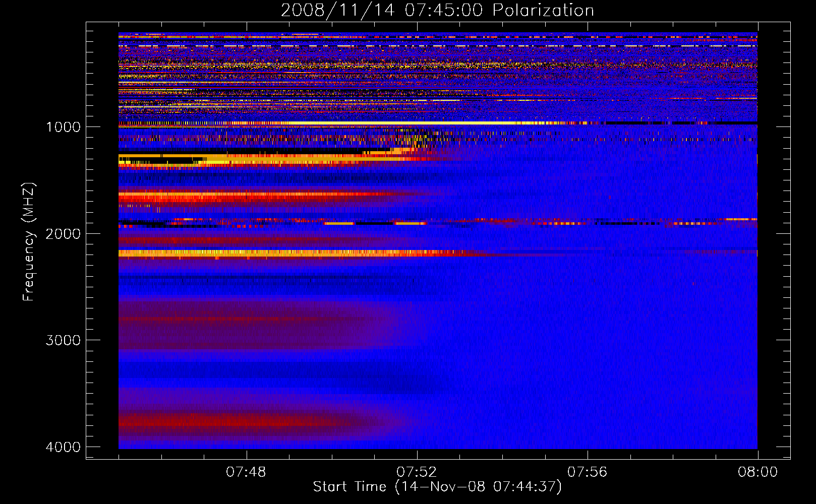Click the plot title '2008/11/14 07:45:00 Polarization'
This screenshot has height=504, width=816.
pyautogui.click(x=437, y=10)
